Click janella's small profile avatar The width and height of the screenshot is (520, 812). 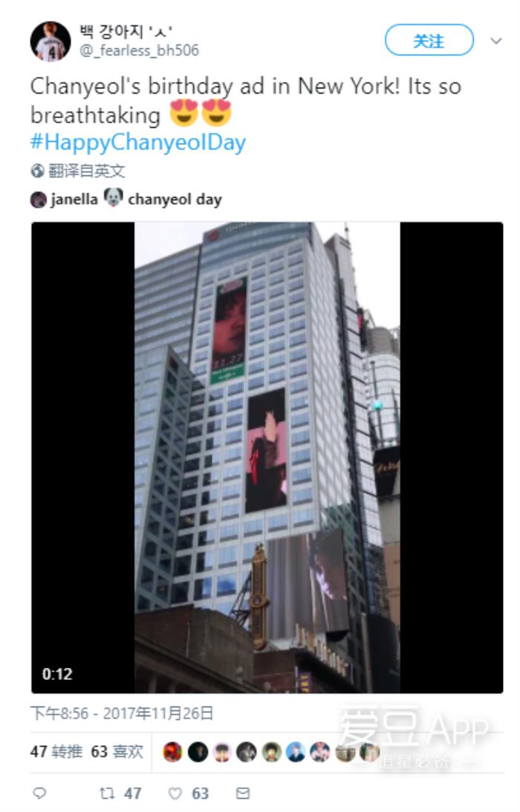point(39,199)
